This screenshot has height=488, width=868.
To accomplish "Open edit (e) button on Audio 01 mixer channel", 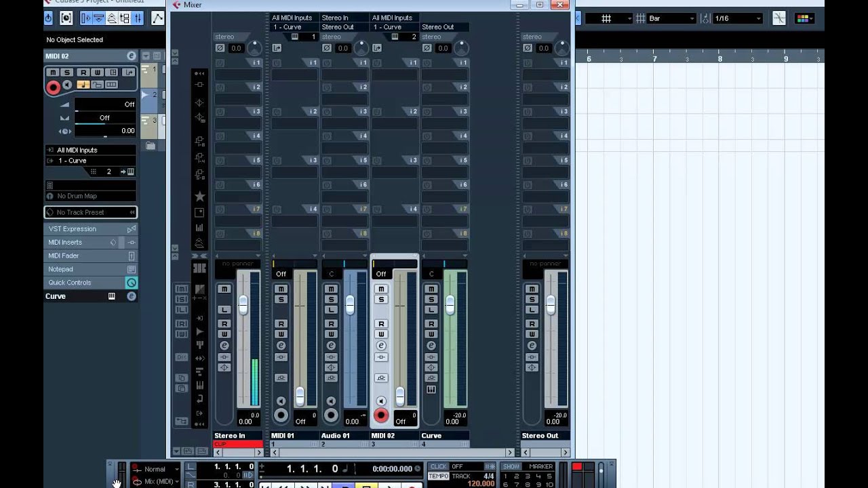I will pos(331,346).
